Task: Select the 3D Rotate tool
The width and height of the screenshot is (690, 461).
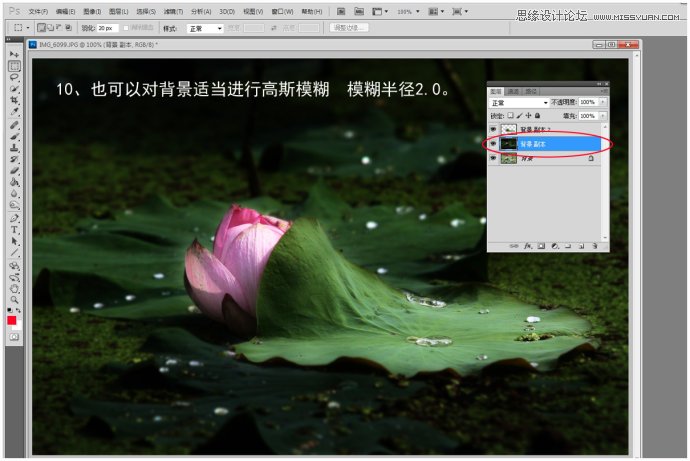Action: click(x=14, y=266)
